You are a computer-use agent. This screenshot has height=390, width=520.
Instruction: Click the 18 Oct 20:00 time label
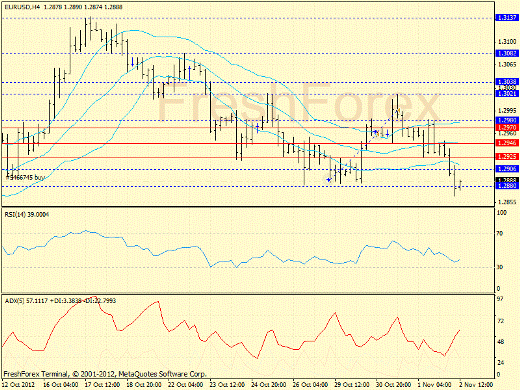point(144,385)
